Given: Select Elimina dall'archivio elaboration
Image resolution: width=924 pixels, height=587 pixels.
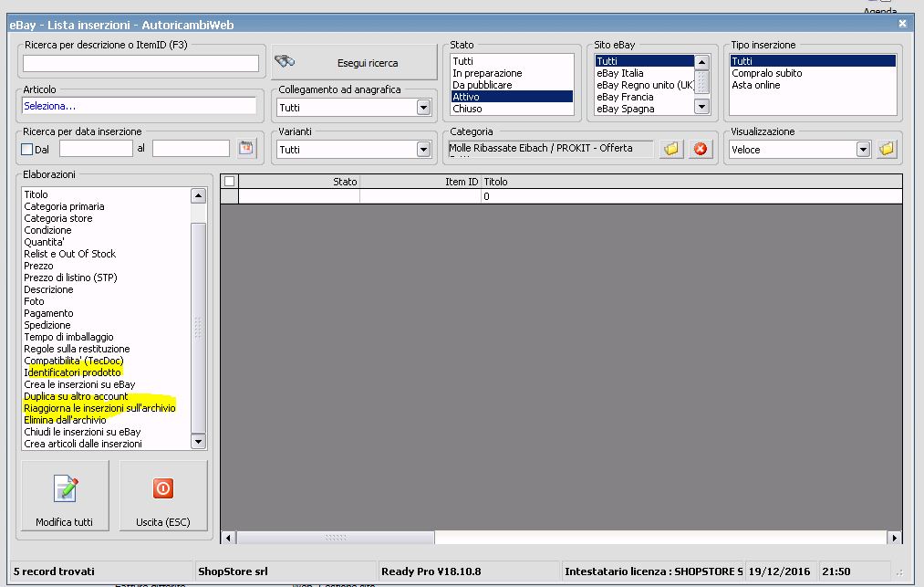Looking at the screenshot, I should coord(106,420).
